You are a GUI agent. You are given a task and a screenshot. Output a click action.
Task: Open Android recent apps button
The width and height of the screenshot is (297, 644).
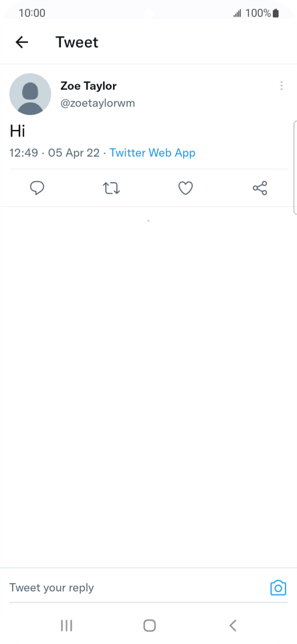[66, 625]
